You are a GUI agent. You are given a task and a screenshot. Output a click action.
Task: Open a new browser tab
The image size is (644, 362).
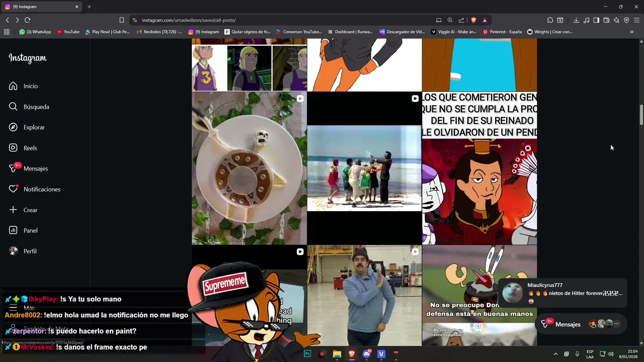[89, 7]
